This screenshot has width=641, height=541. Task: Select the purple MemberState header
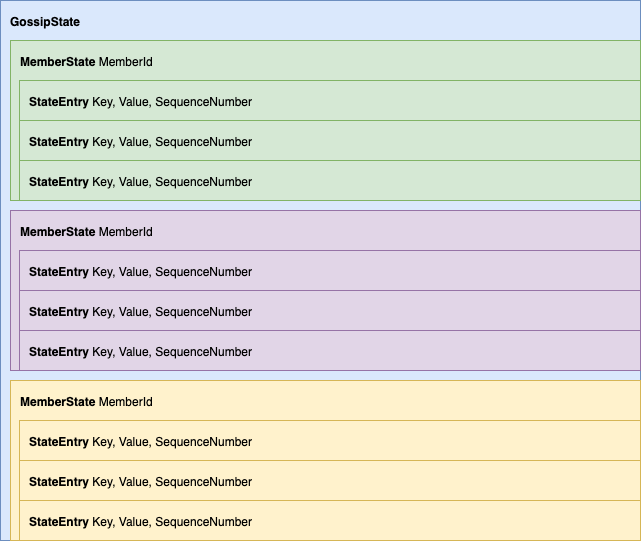pyautogui.click(x=86, y=232)
